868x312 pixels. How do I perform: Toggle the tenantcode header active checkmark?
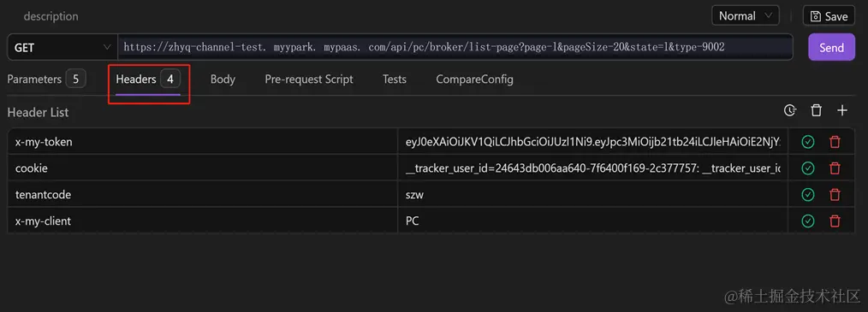click(808, 195)
